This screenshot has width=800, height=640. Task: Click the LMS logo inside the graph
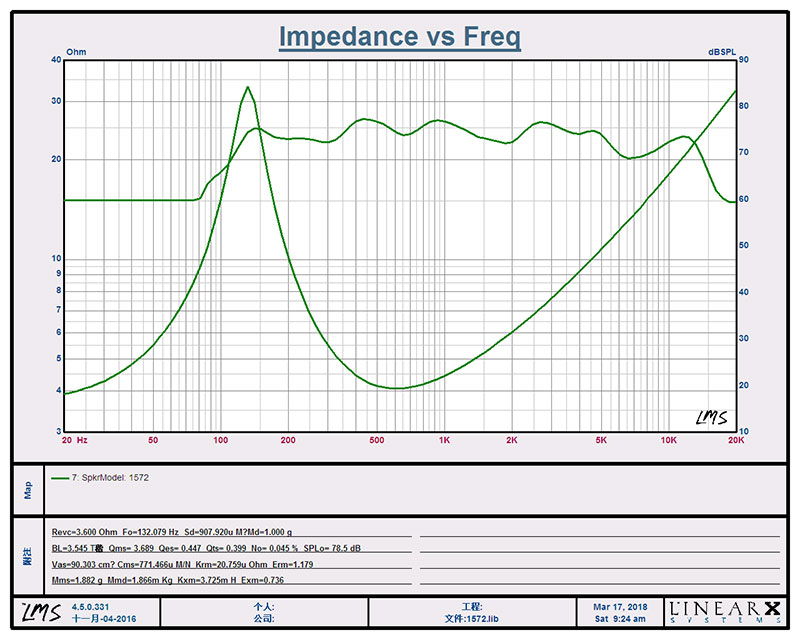[x=709, y=417]
